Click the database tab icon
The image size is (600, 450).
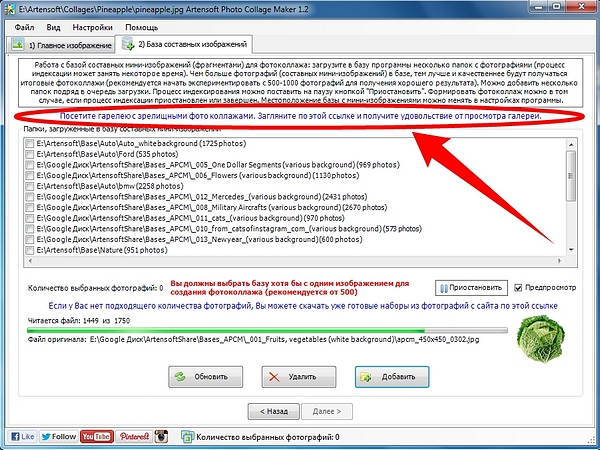click(x=127, y=44)
